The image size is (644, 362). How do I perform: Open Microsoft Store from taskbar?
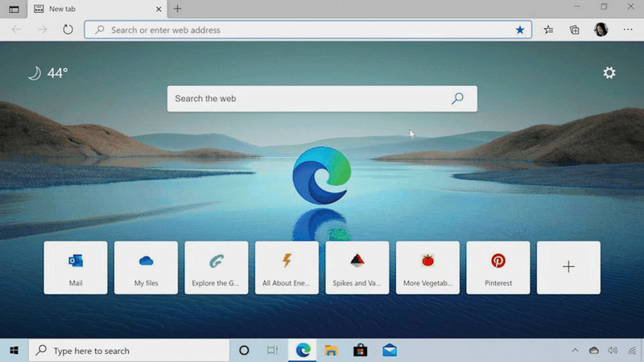(x=360, y=351)
